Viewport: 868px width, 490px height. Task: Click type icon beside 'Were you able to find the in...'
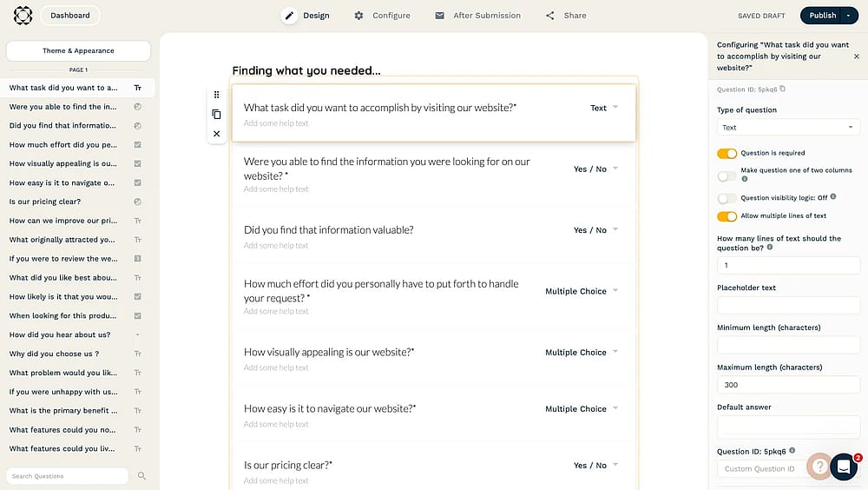click(x=137, y=106)
